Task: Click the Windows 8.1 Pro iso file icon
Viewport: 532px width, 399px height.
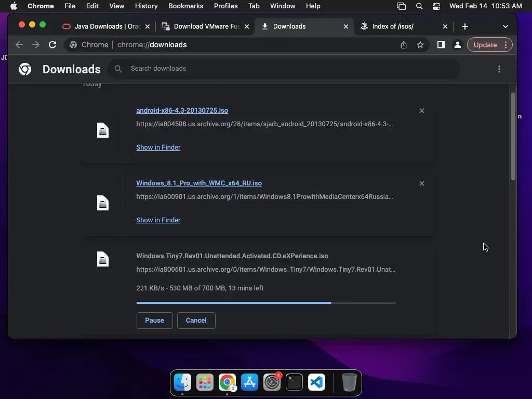Action: [x=103, y=203]
